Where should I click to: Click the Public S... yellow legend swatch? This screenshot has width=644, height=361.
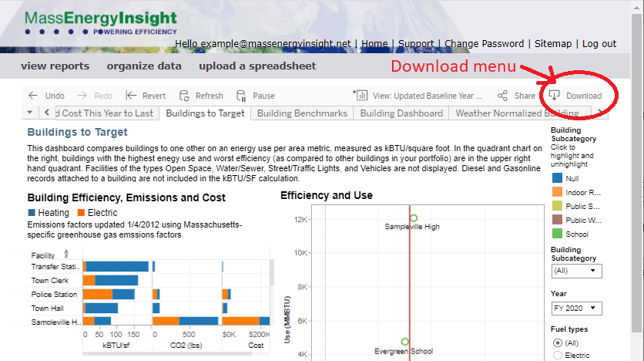point(557,206)
